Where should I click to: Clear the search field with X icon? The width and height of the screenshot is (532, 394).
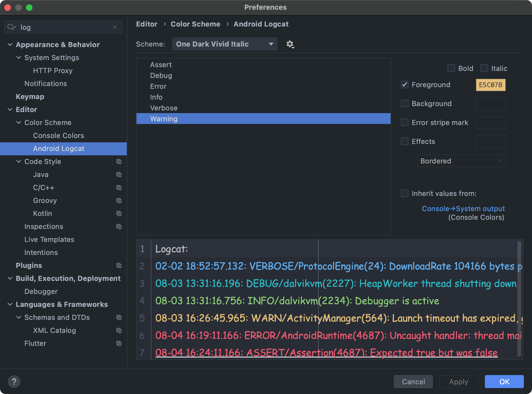[x=115, y=27]
